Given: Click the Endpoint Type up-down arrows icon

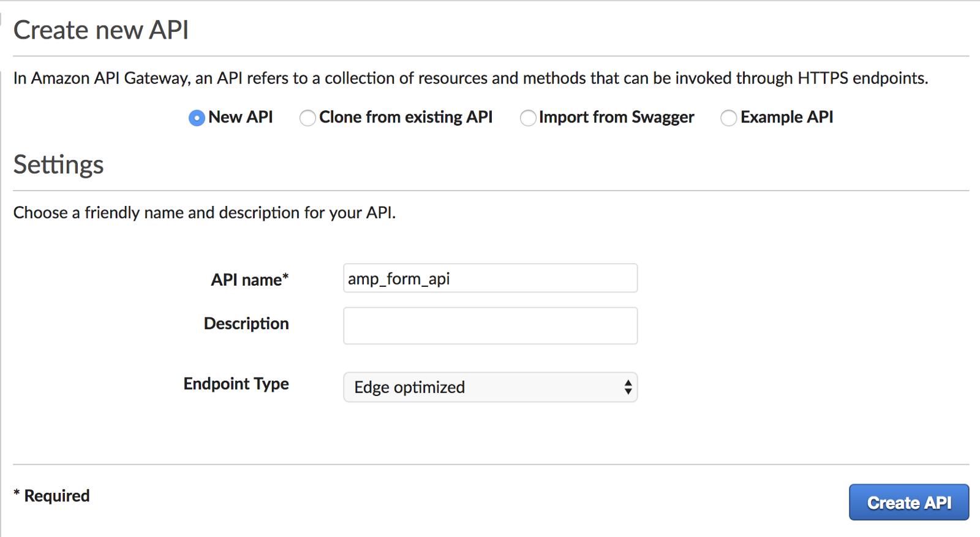Looking at the screenshot, I should [x=628, y=387].
